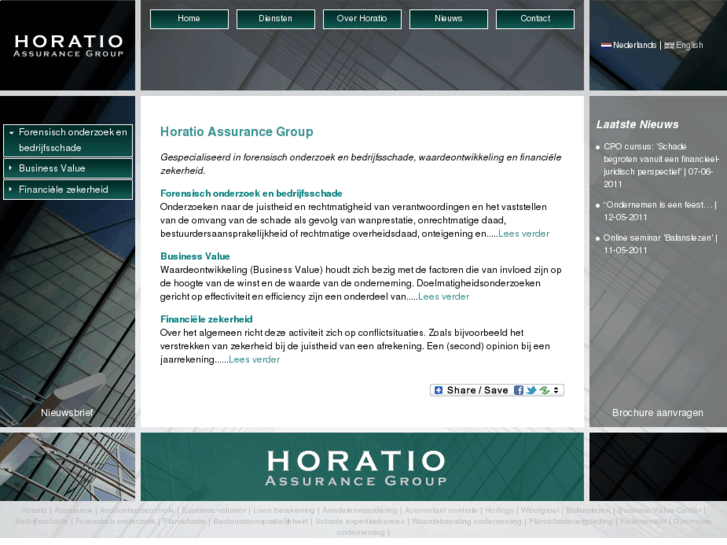The image size is (727, 545).
Task: Click footer tag Aandelenwaardering
Action: pyautogui.click(x=360, y=510)
